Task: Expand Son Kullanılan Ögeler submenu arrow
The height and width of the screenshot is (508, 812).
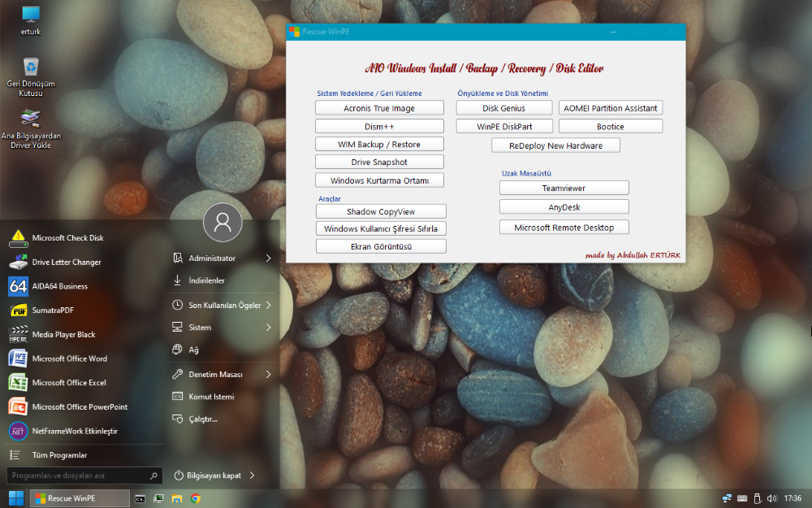Action: 268,306
